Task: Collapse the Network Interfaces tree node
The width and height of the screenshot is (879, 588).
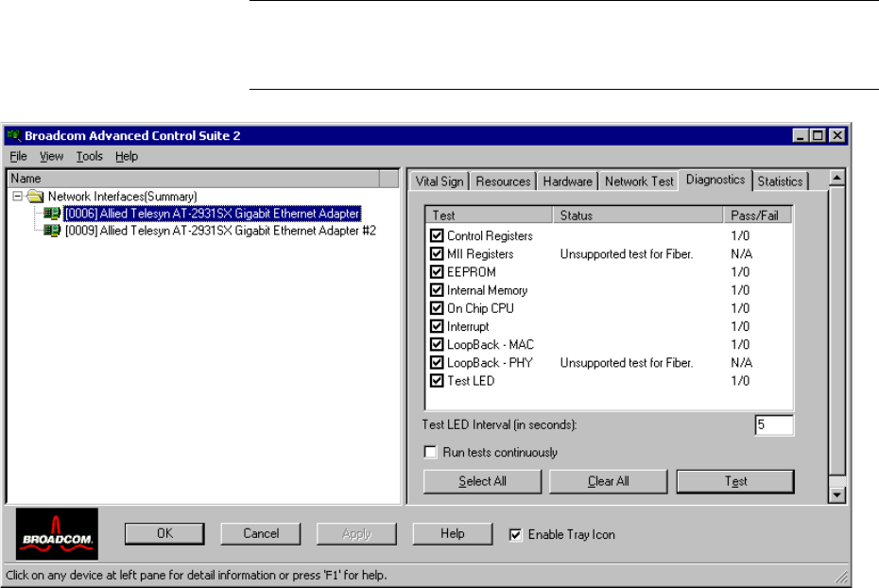Action: [19, 197]
